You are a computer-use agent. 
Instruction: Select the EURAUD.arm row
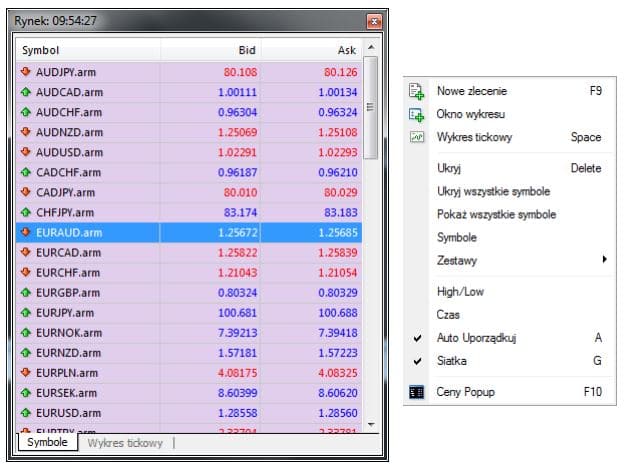click(190, 232)
